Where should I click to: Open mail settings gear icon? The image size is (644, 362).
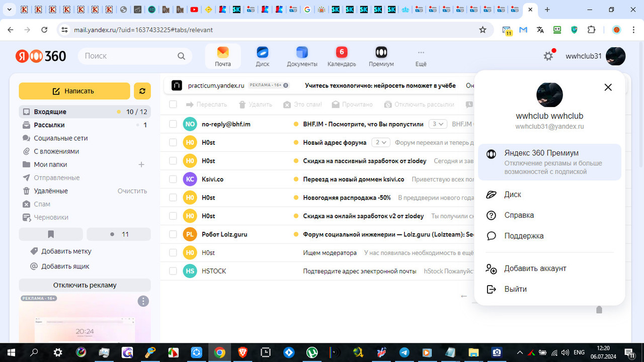pos(548,56)
